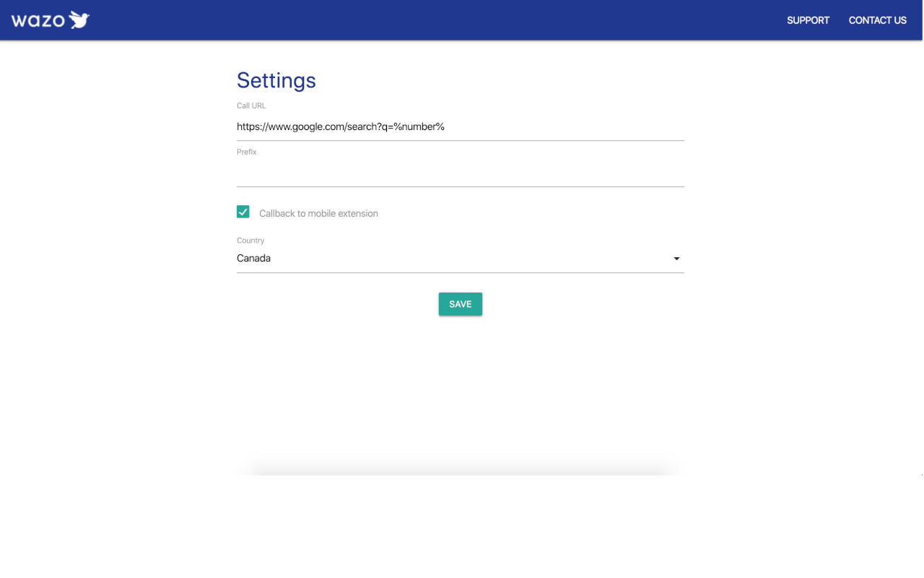
Task: Click the Wazo bird logo icon
Action: click(x=79, y=20)
